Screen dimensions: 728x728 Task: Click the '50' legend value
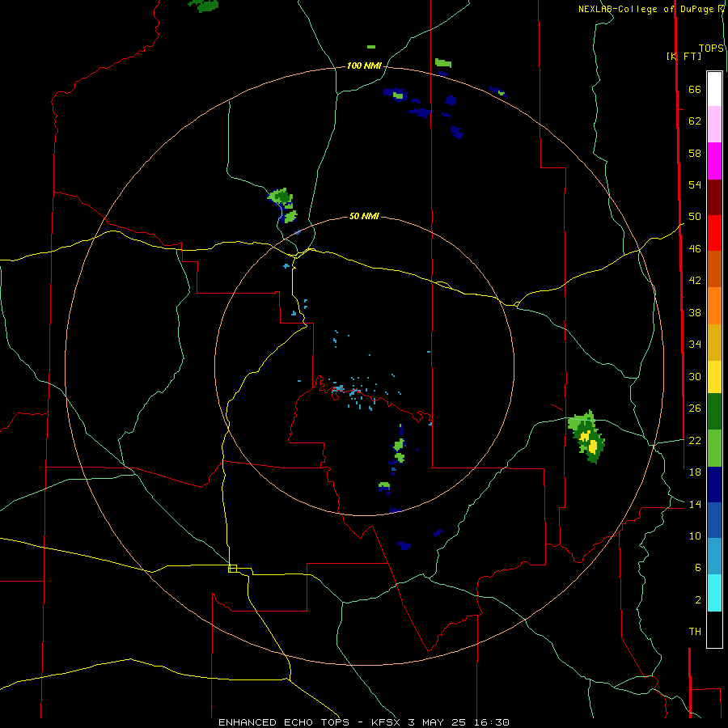[695, 217]
